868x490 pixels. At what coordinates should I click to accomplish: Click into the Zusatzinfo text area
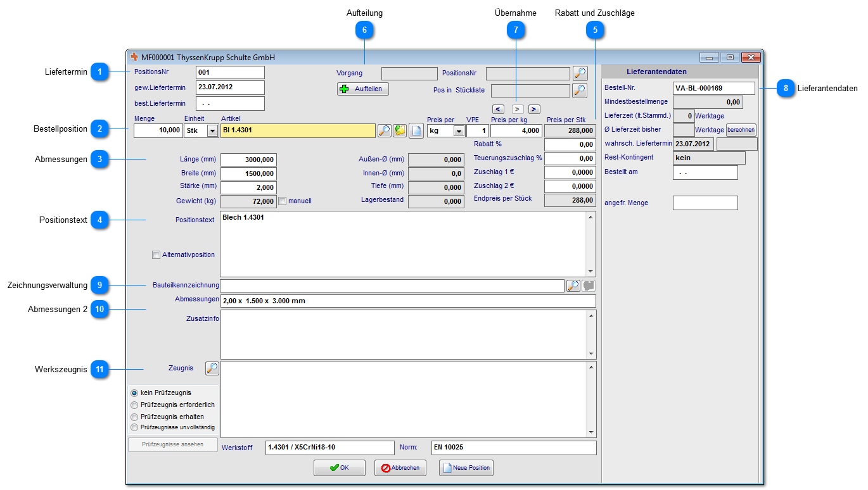pyautogui.click(x=403, y=334)
